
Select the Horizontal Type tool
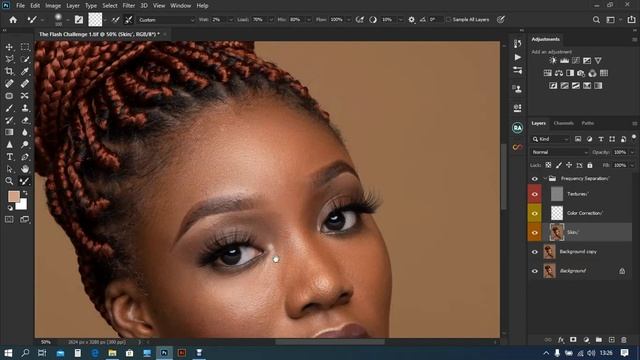point(9,157)
